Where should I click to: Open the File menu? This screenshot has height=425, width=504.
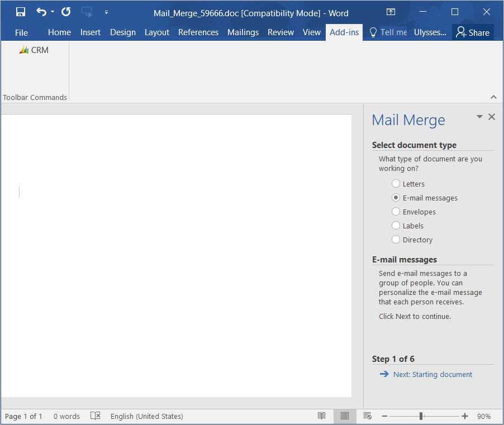(21, 32)
